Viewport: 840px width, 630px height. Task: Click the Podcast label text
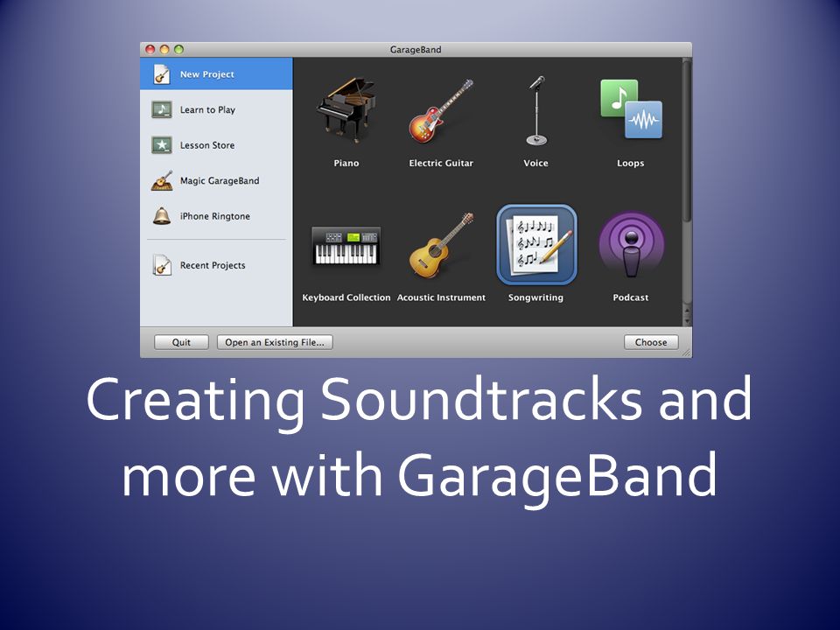coord(631,297)
